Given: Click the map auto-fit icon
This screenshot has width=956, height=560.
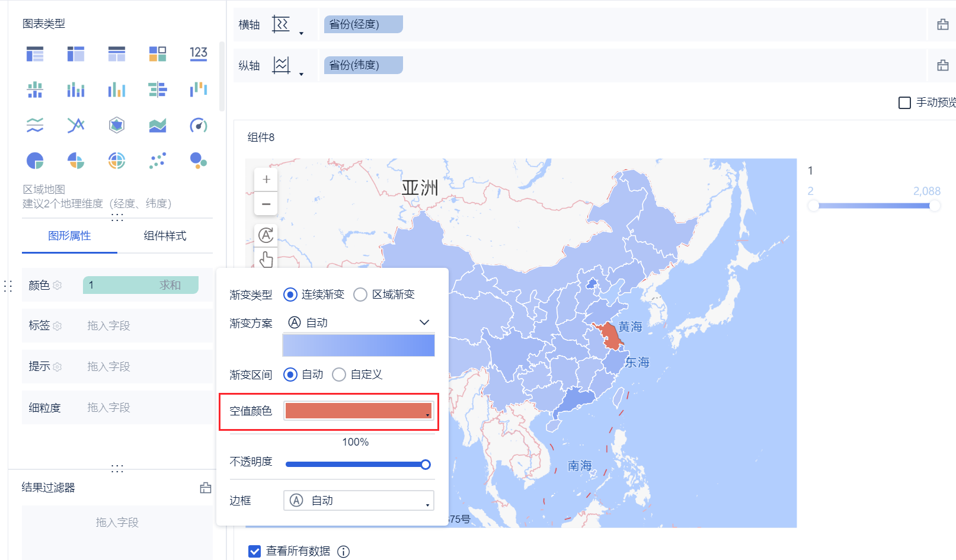Looking at the screenshot, I should click(x=266, y=235).
